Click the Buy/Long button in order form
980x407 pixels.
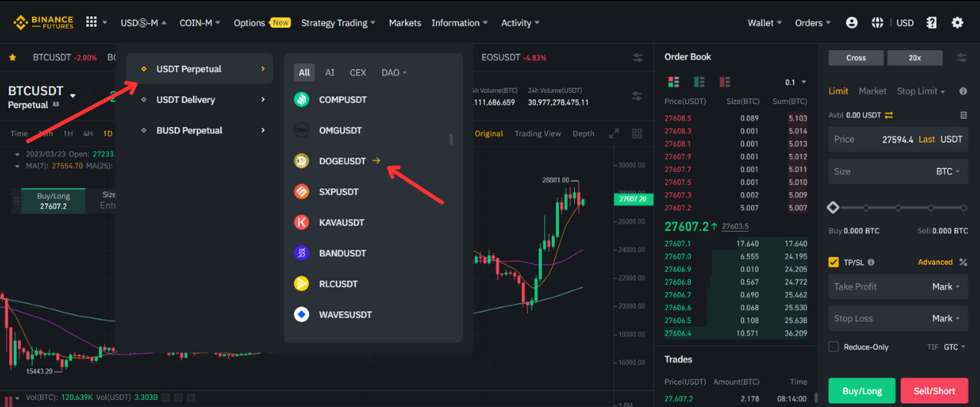[x=862, y=391]
